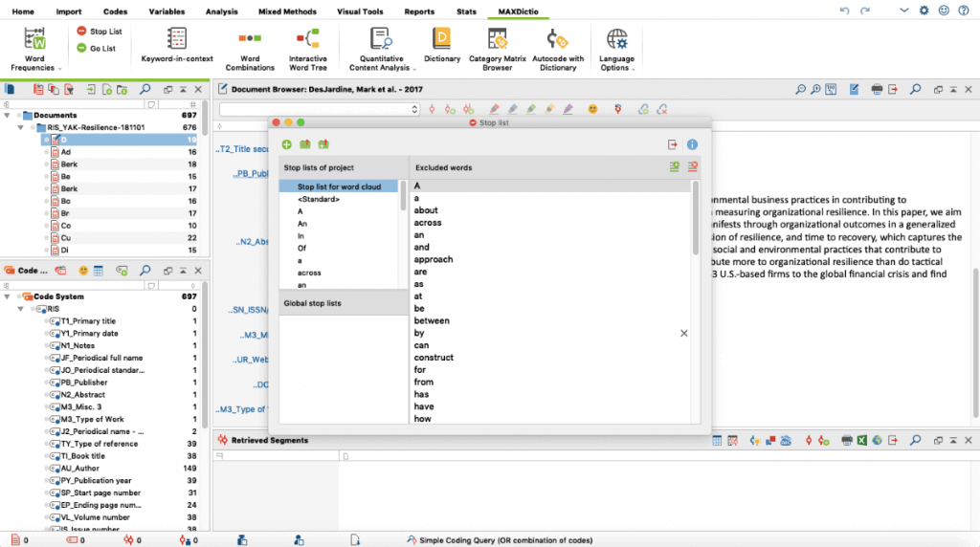
Task: Toggle activation dot beside Co document
Action: (x=46, y=226)
